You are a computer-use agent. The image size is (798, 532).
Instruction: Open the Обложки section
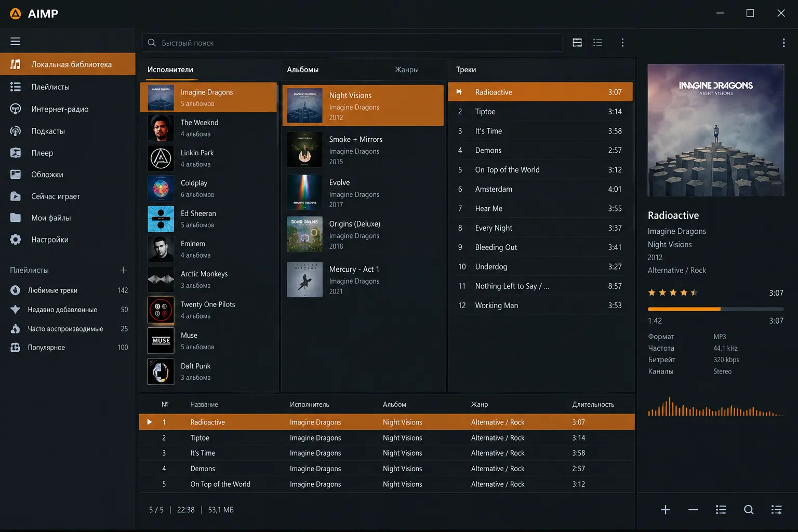coord(68,175)
